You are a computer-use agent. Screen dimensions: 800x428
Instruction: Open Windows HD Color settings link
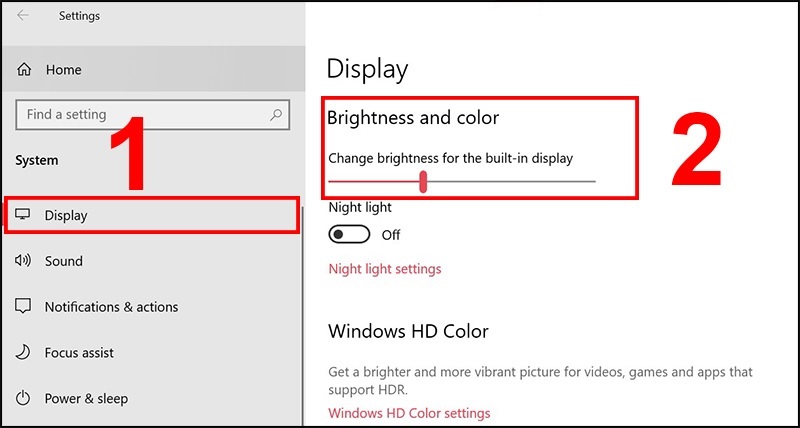pos(409,413)
